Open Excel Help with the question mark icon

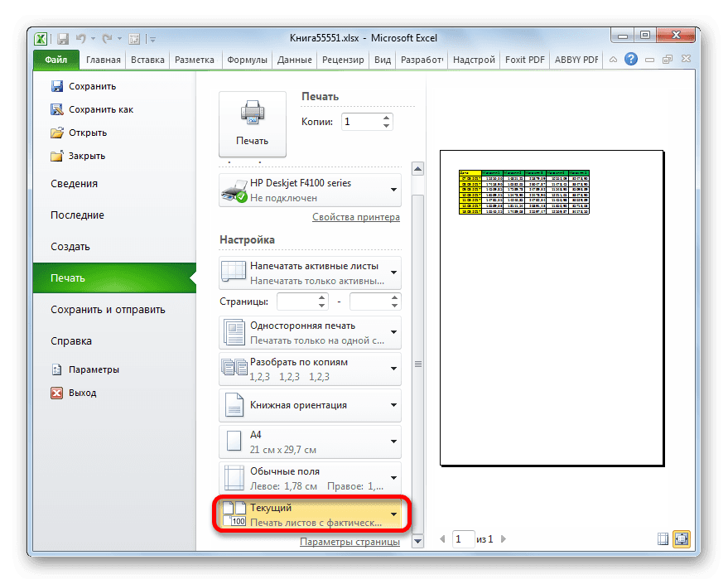[631, 59]
